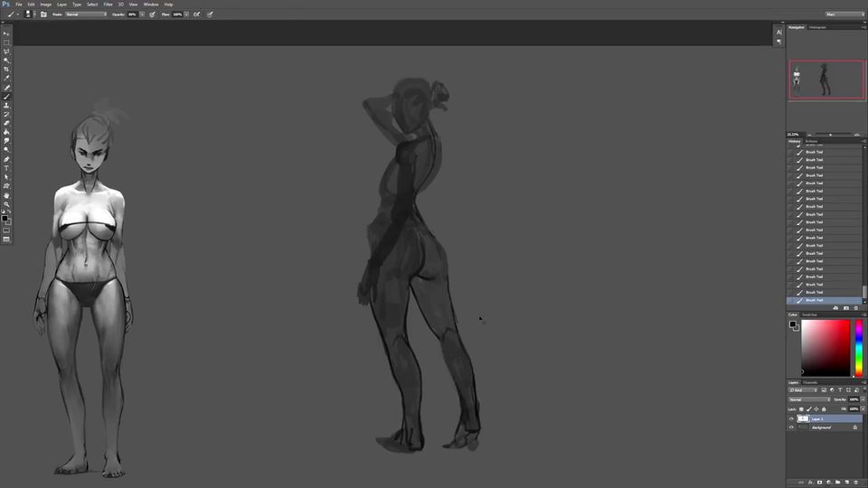Select the Smudge tool
The width and height of the screenshot is (868, 488).
6,141
